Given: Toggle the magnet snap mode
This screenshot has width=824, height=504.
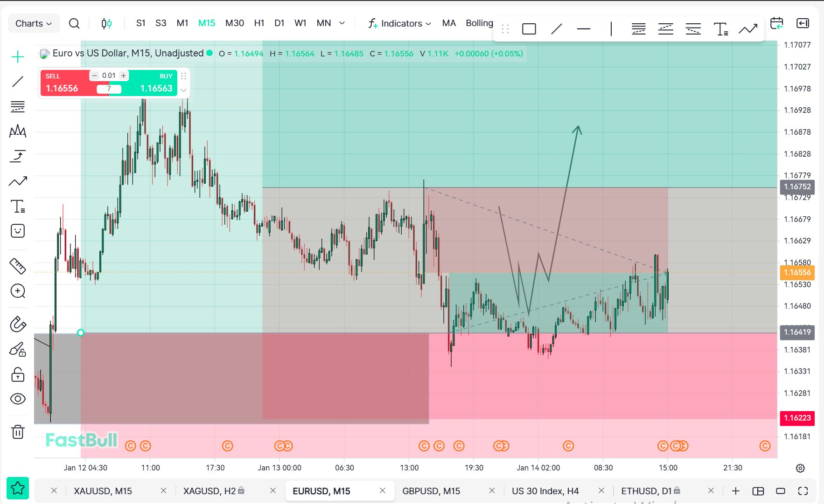Looking at the screenshot, I should pos(18,324).
